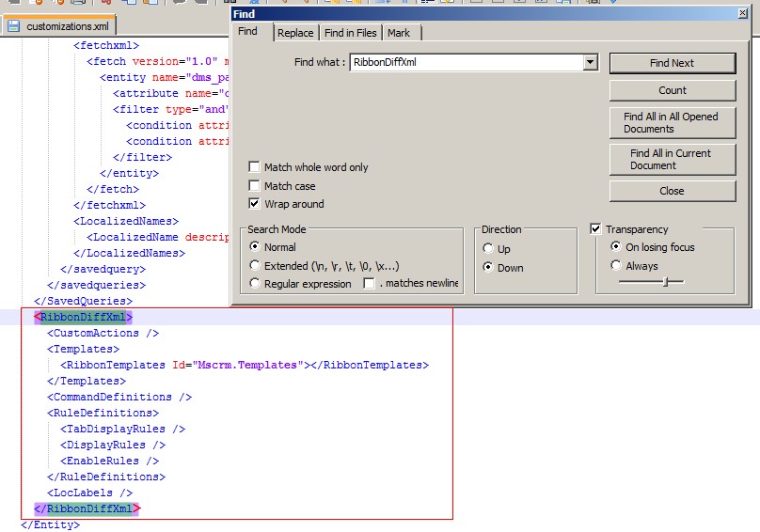760x532 pixels.
Task: Click the <LocalizedName descrip line
Action: (x=157, y=237)
